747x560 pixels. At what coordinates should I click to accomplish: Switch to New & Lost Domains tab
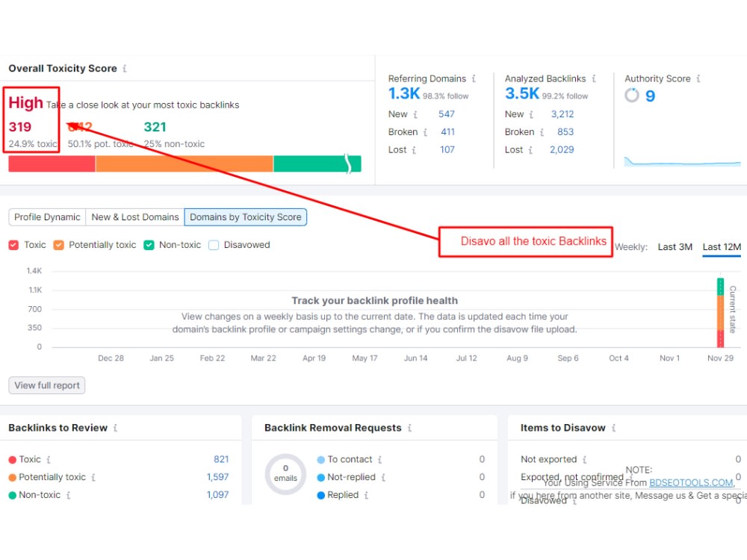(x=135, y=217)
